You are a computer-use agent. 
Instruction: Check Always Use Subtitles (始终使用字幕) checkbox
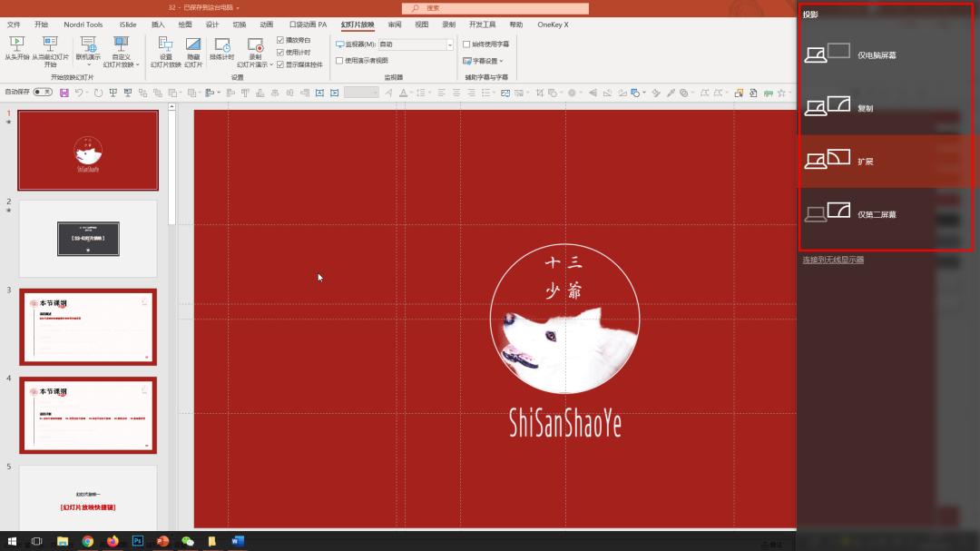click(x=466, y=44)
